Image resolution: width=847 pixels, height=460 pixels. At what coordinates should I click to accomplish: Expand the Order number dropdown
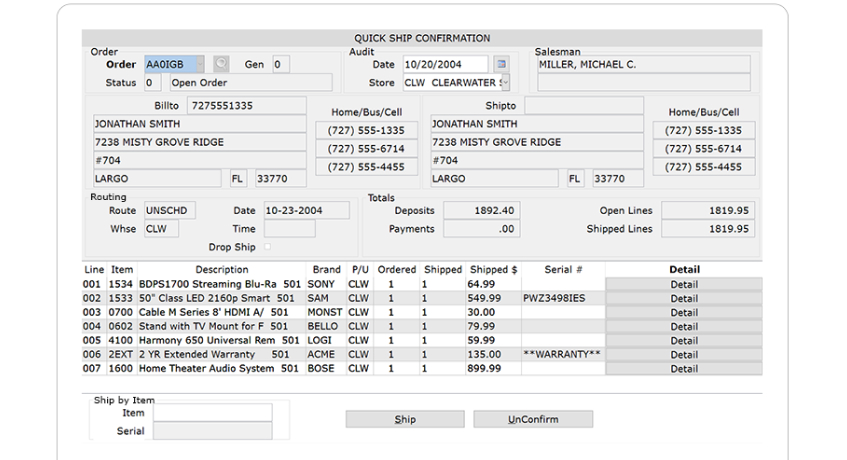coord(199,65)
